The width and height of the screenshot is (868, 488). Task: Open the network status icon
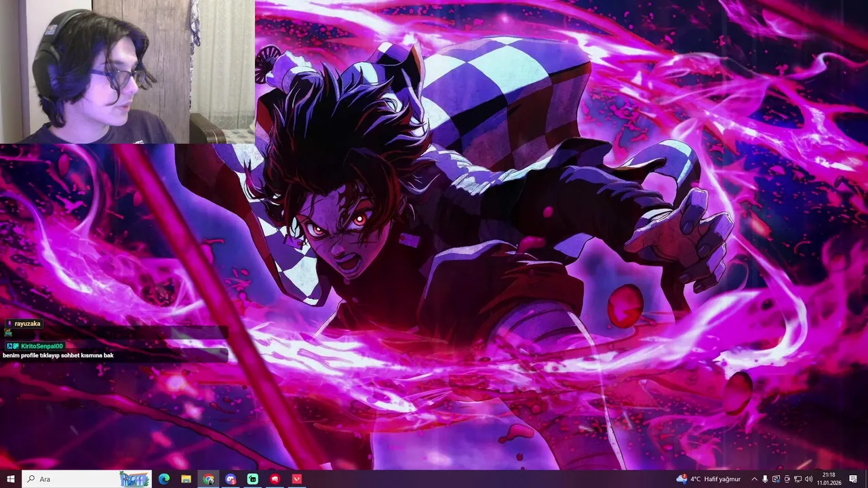pos(798,479)
